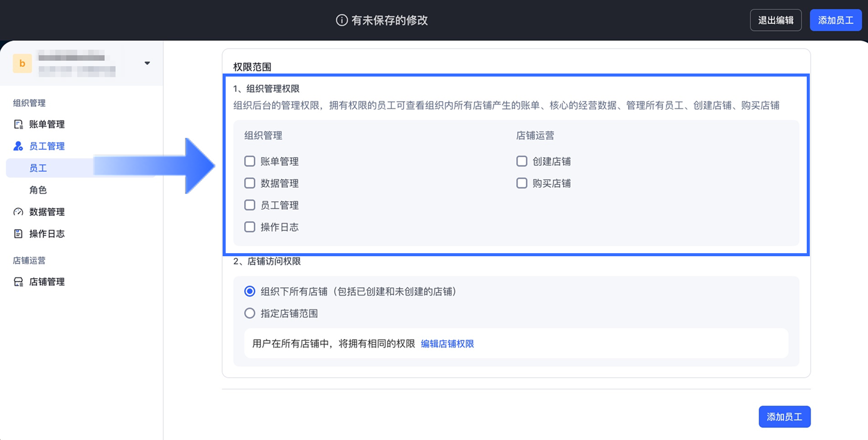
Task: Enable the 账单管理 permission checkbox
Action: pyautogui.click(x=250, y=161)
